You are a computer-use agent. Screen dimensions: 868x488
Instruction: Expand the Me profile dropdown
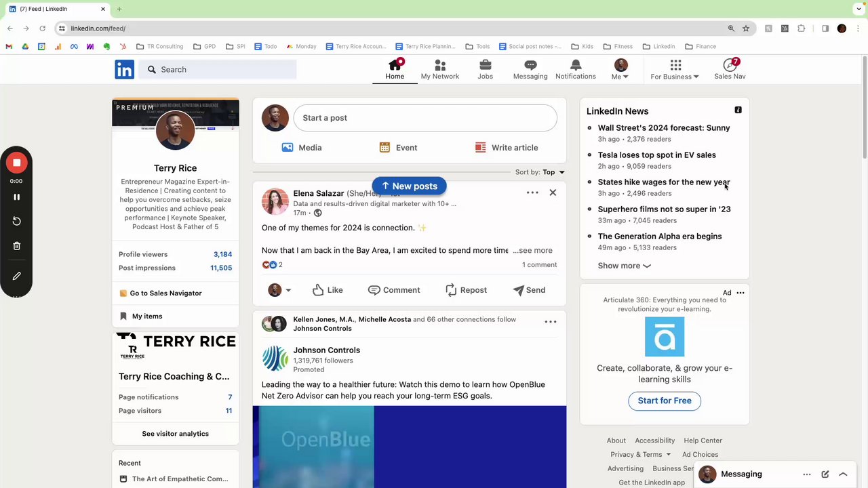point(620,69)
